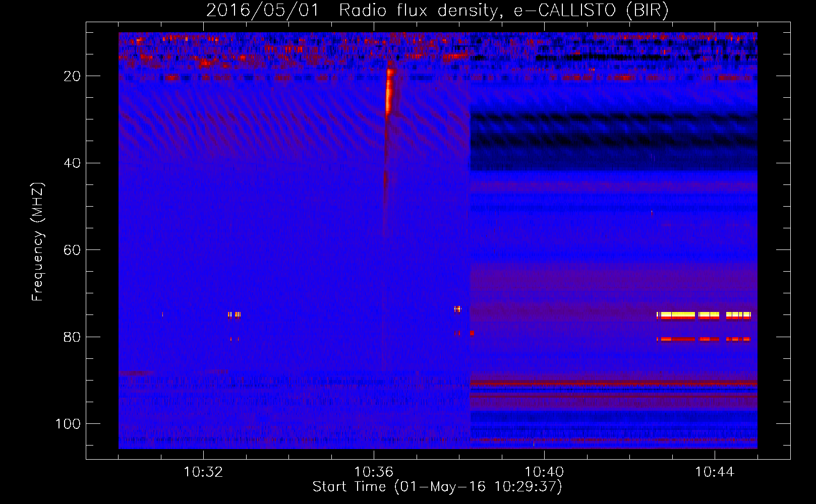Image resolution: width=816 pixels, height=504 pixels.
Task: Click the 'Start Time (01-May-16 10:29:37)' x-axis label
Action: [x=437, y=487]
